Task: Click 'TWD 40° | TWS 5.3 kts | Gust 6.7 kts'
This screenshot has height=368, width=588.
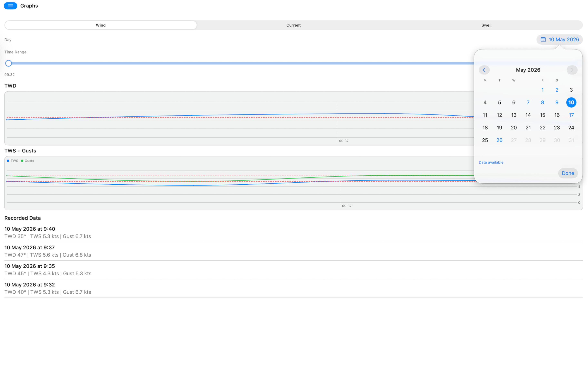Action: tap(48, 292)
